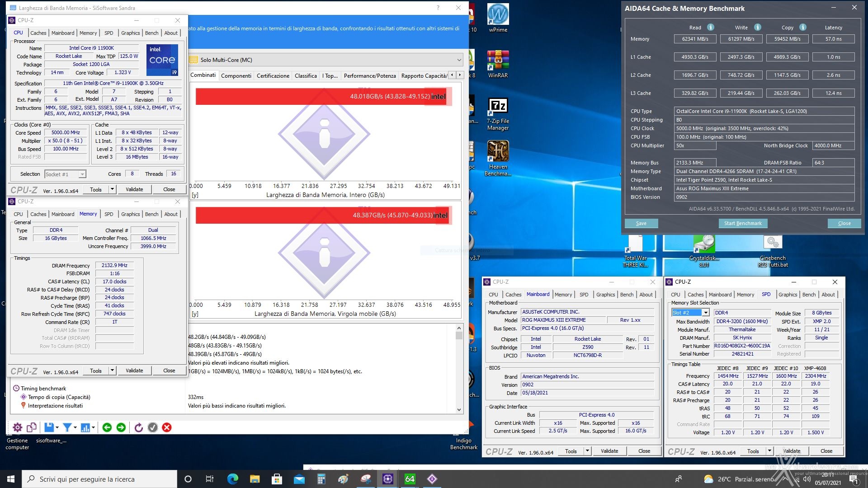Click the Sandra filter funnel icon
This screenshot has width=868, height=488.
pos(67,427)
